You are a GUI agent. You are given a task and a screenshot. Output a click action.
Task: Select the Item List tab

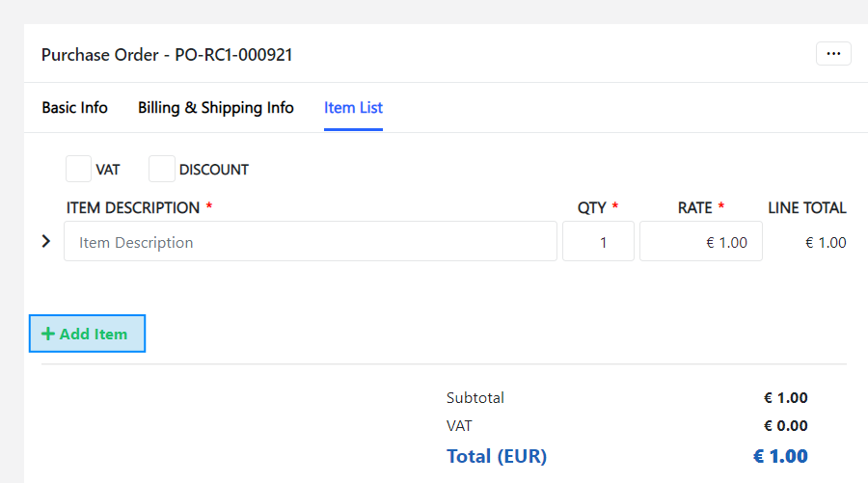point(353,108)
